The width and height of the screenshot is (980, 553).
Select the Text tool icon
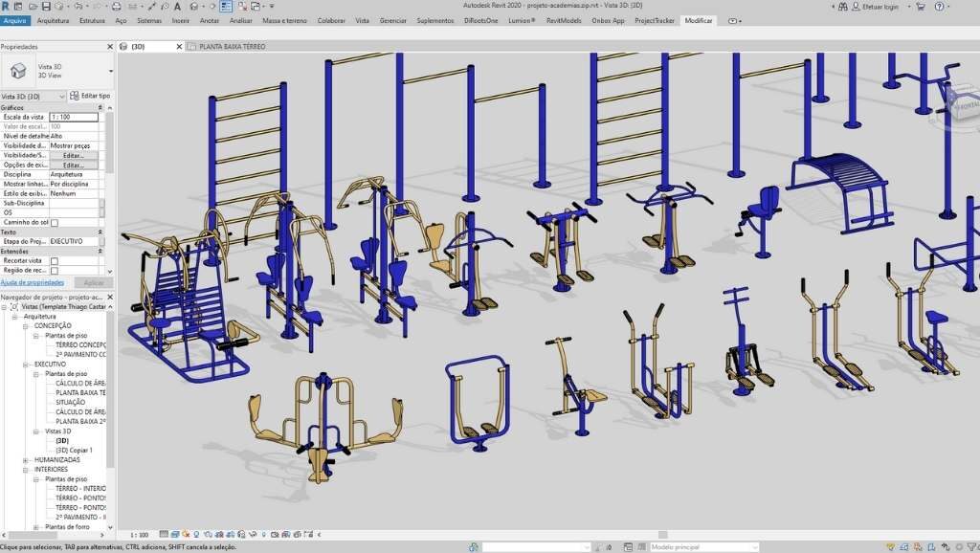[178, 7]
